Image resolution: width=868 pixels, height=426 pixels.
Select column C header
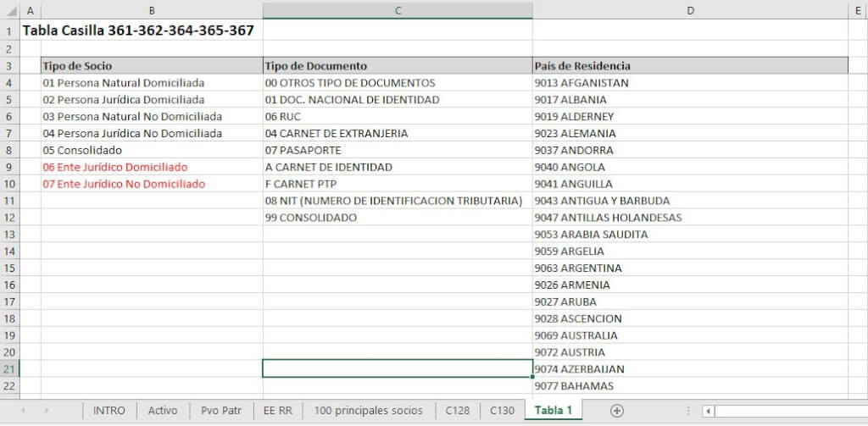(398, 11)
